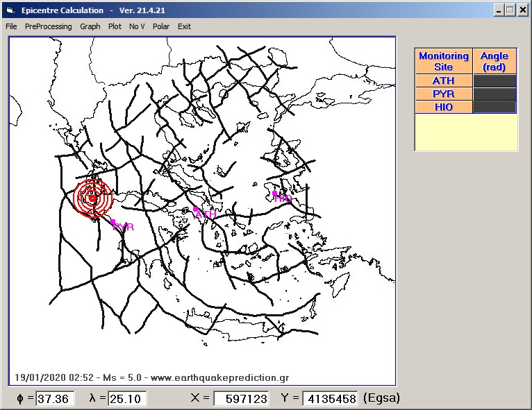Click the ATH station marker on map
Screen dimensions: 532x410
click(196, 208)
